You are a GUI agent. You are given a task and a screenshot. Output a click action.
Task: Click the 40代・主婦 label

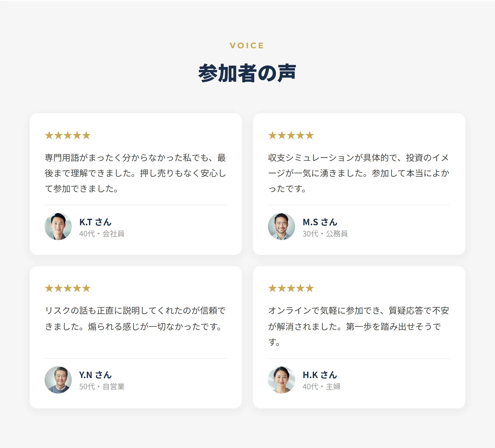321,387
